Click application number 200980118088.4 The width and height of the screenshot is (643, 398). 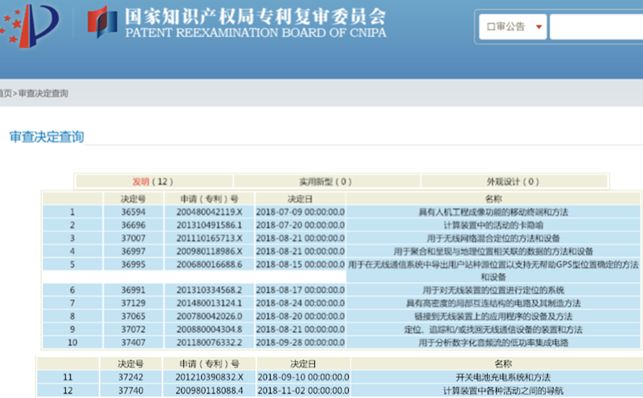209,391
